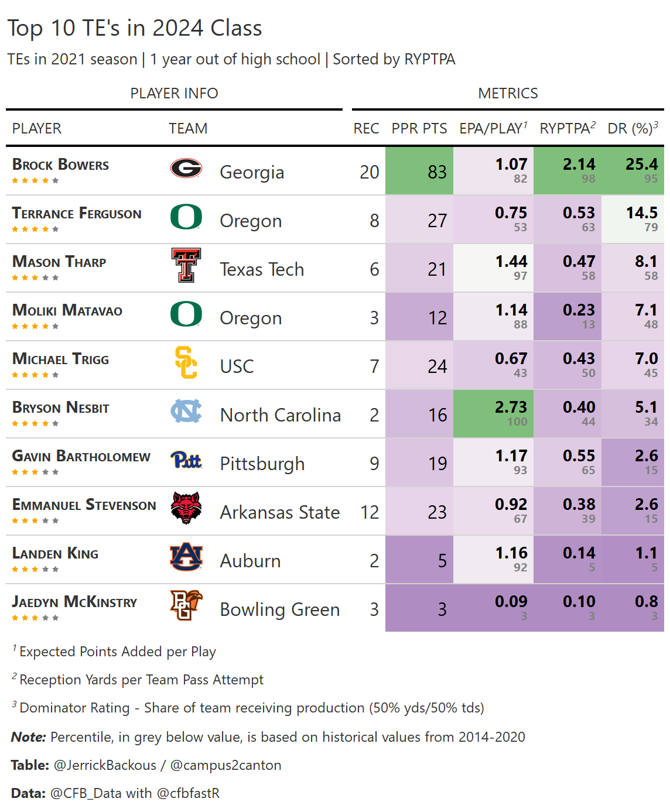The image size is (670, 812).
Task: Click the PPR PTS column header
Action: pos(419,129)
